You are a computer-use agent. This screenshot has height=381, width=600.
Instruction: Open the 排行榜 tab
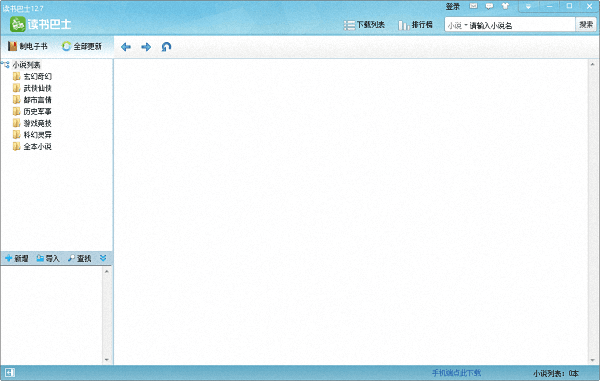415,25
